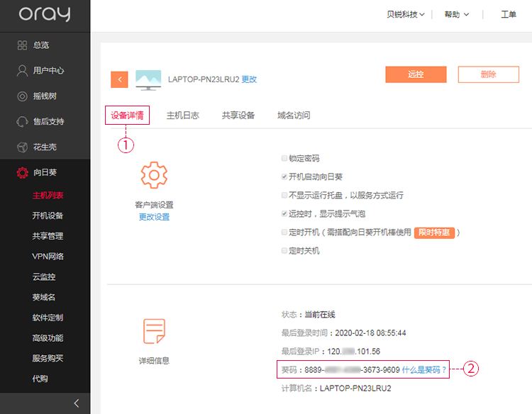The height and width of the screenshot is (414, 532).
Task: Click the Oray logo
Action: pos(45,14)
